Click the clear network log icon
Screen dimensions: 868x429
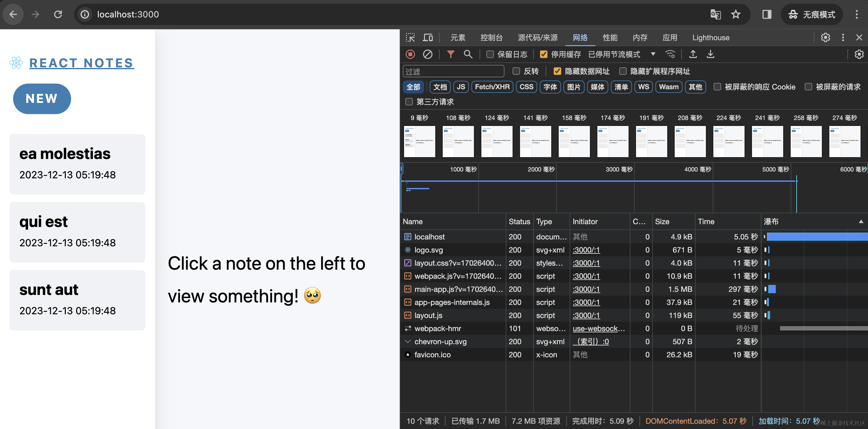[427, 54]
